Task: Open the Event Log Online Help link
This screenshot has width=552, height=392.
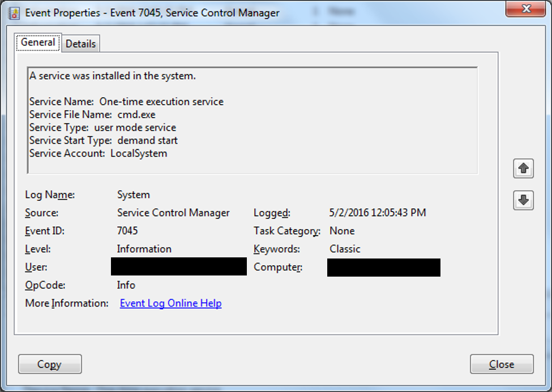Action: 170,303
